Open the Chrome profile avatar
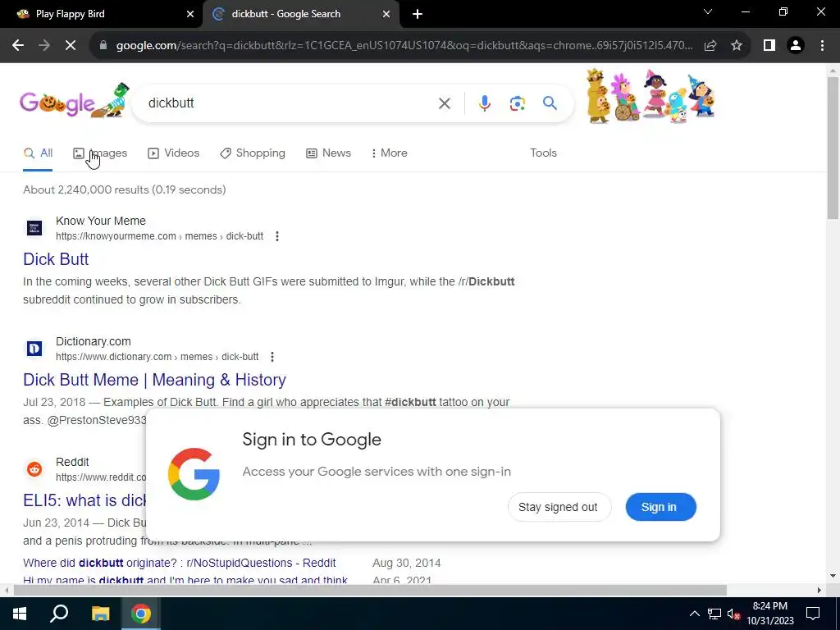The width and height of the screenshot is (840, 630). (x=796, y=46)
